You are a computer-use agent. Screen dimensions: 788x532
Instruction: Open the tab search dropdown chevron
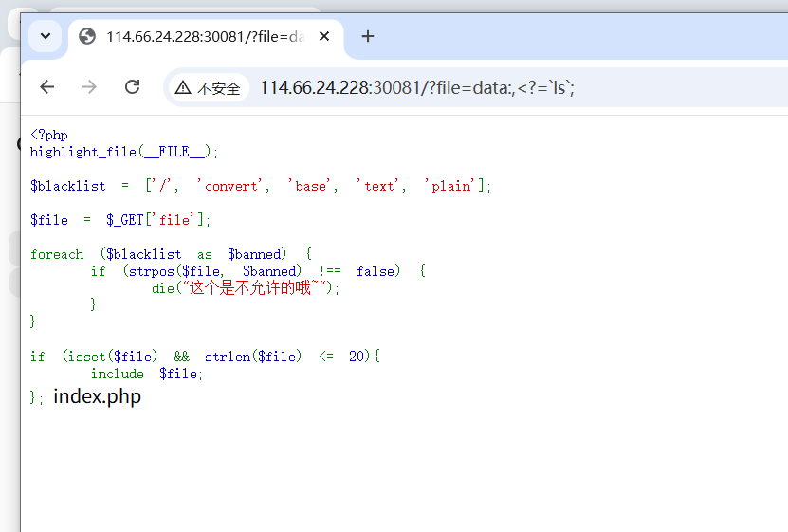46,36
